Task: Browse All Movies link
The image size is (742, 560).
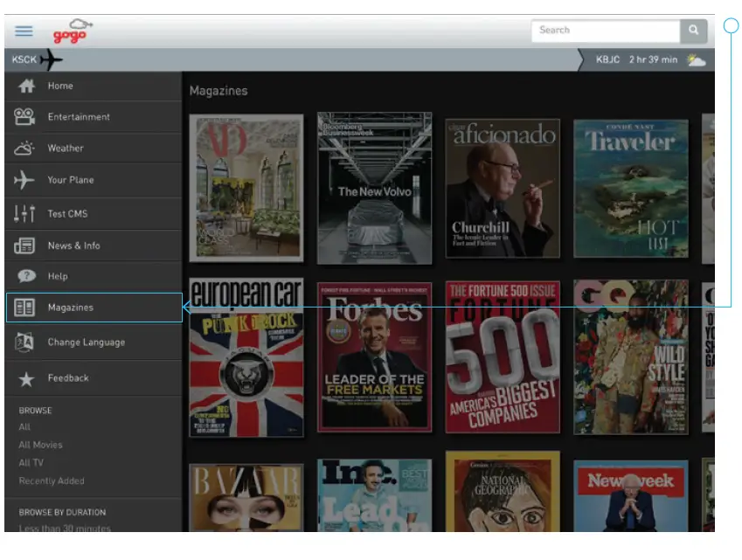Action: click(41, 445)
